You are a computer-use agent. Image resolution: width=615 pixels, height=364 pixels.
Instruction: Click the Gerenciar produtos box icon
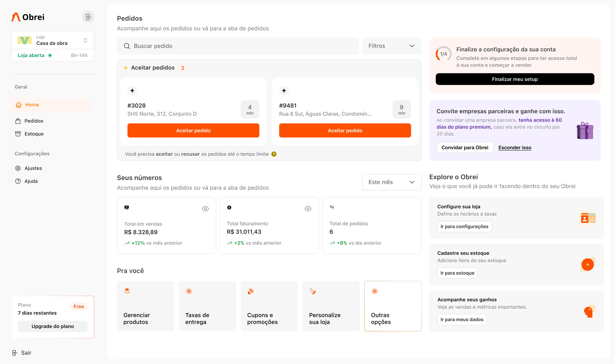tap(127, 291)
